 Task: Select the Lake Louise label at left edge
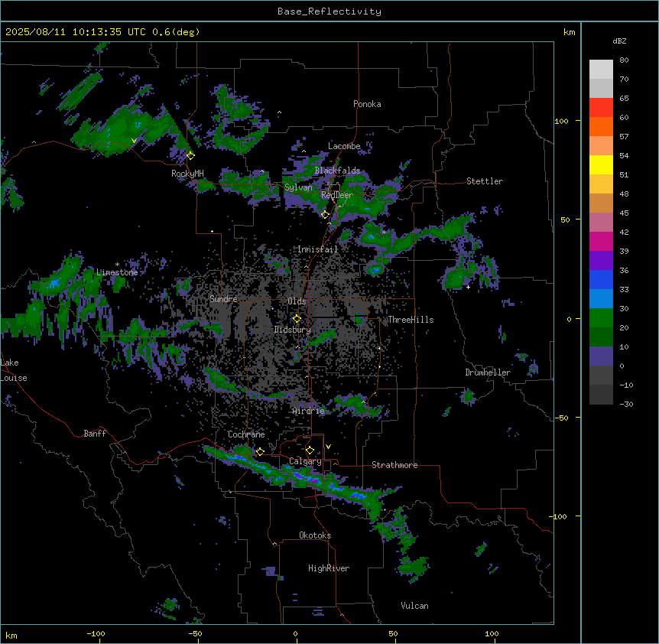click(x=14, y=370)
